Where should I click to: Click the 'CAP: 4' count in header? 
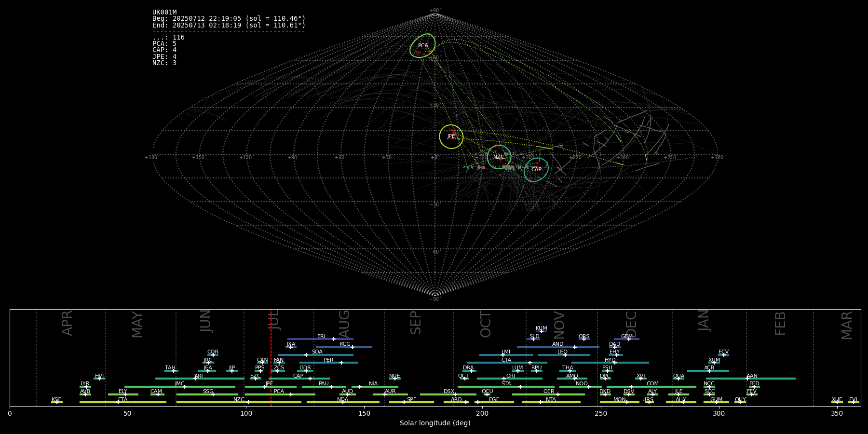(x=164, y=50)
